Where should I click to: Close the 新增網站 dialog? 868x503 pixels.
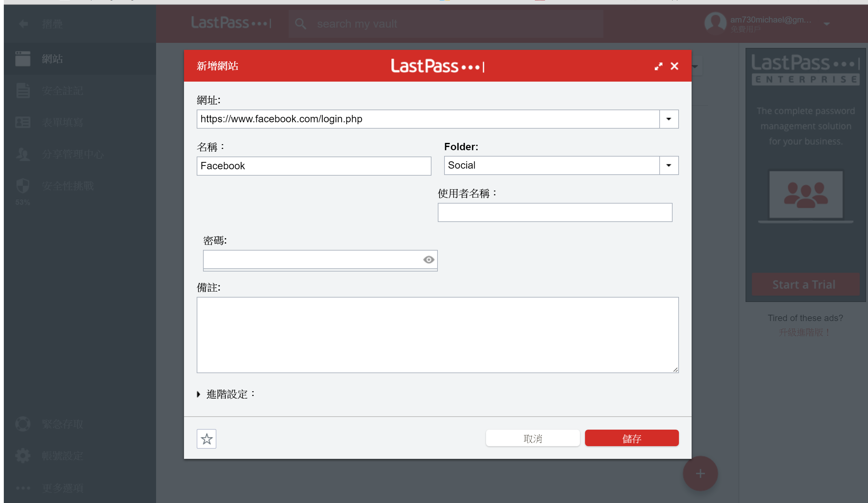coord(674,66)
